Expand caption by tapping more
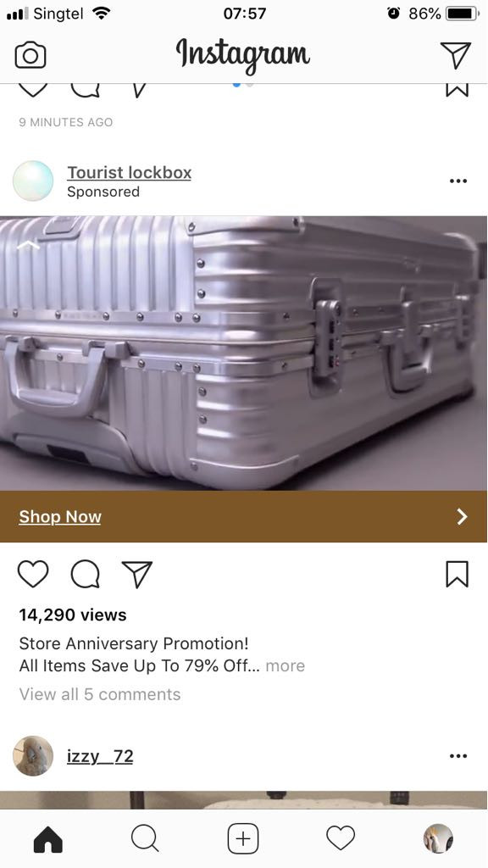 click(x=285, y=665)
